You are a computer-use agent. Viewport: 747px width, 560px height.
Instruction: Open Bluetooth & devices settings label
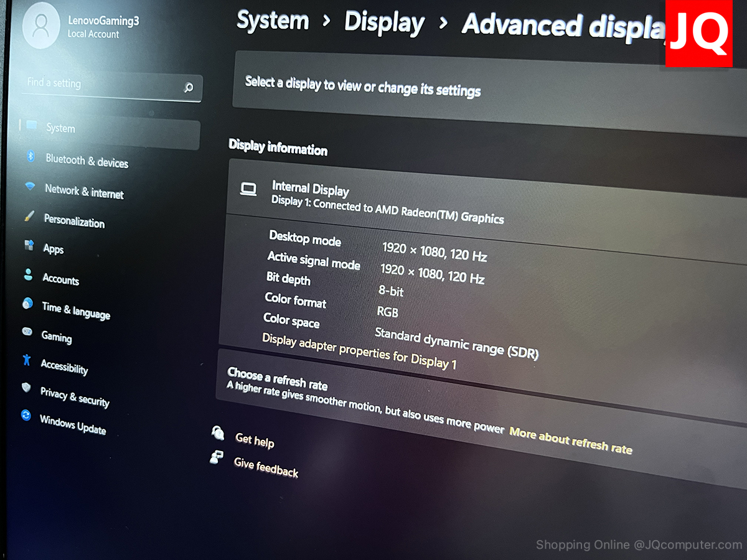pos(87,161)
